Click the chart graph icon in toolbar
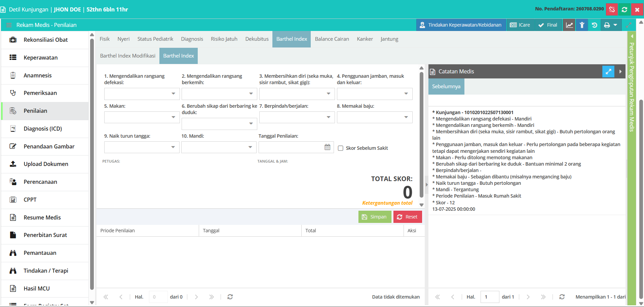Image resolution: width=644 pixels, height=307 pixels. (x=569, y=25)
